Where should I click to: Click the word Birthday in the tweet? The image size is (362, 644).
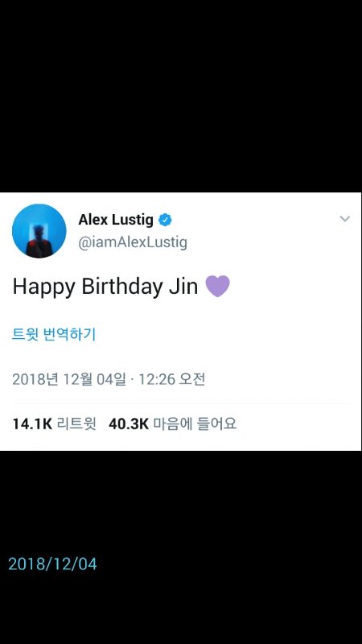(122, 286)
